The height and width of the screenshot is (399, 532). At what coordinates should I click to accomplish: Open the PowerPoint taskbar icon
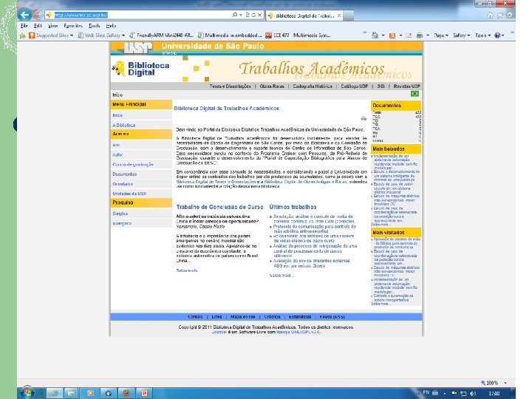pyautogui.click(x=144, y=393)
